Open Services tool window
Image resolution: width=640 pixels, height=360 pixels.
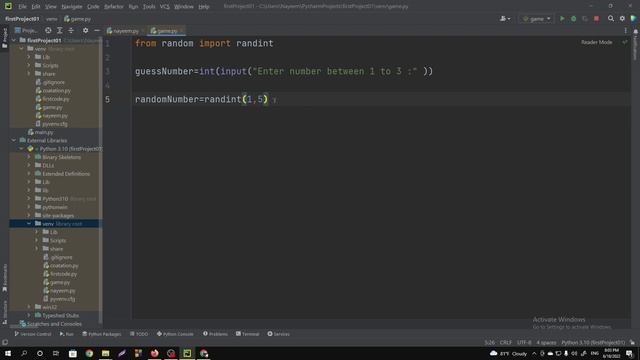tap(278, 334)
